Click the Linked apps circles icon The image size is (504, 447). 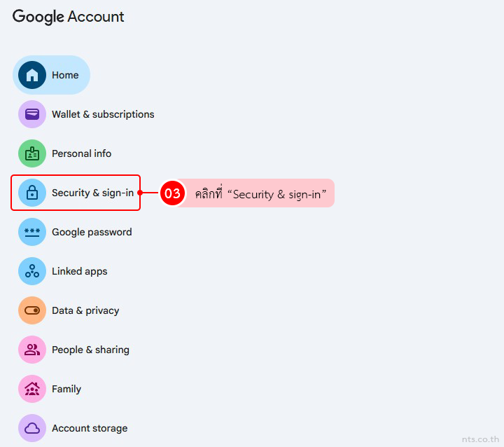[32, 271]
